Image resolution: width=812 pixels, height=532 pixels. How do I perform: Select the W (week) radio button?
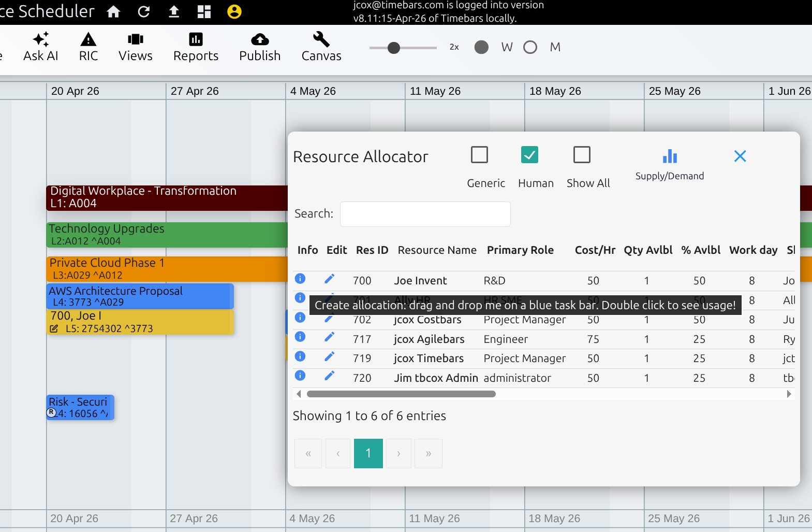[481, 47]
